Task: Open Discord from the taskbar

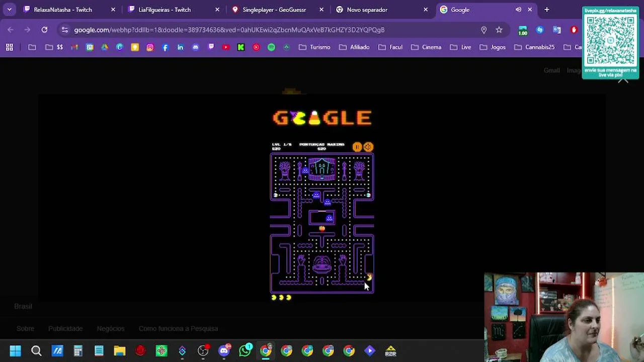Action: [224, 351]
